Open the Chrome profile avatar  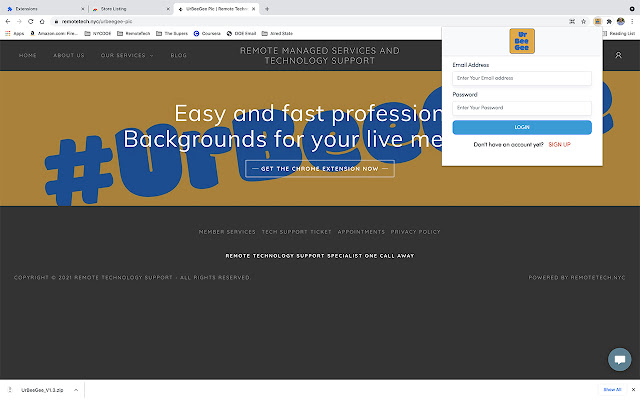point(621,21)
